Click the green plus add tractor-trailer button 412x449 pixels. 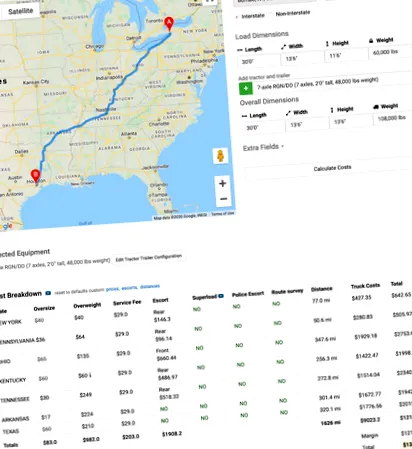click(246, 88)
